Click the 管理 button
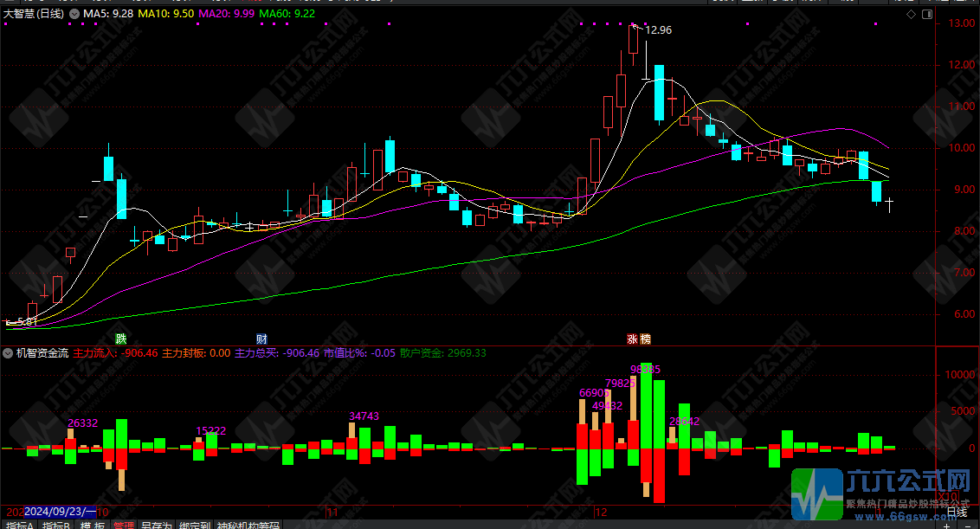This screenshot has height=529, width=980. [x=124, y=525]
